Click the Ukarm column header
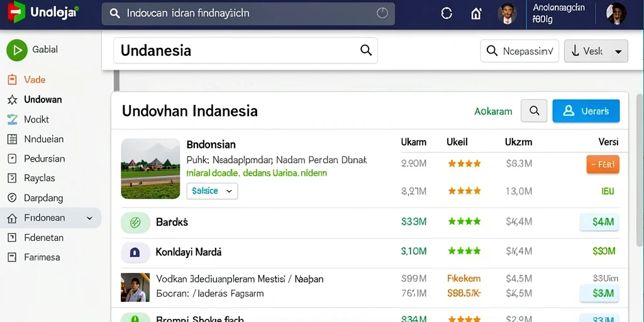This screenshot has width=644, height=322. [414, 143]
